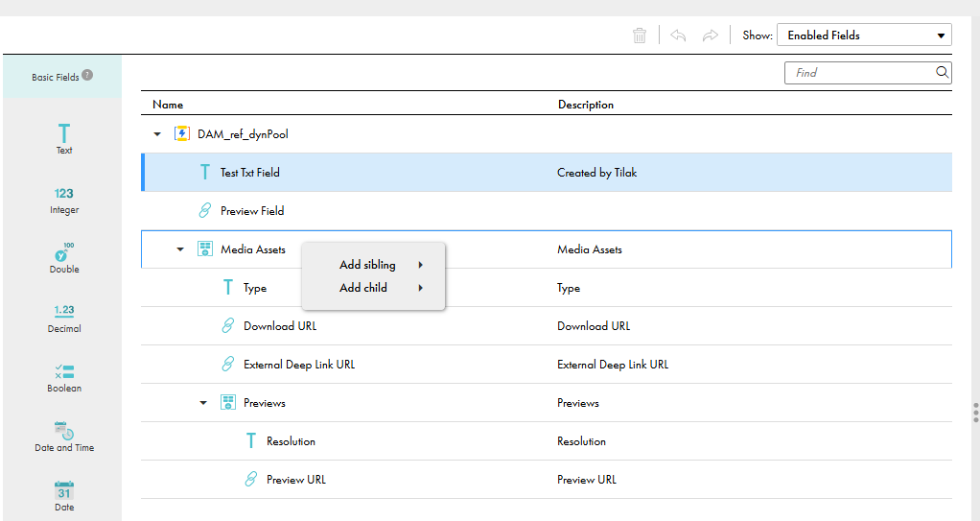Click the DAM_ref_dynPool lightning icon
Screen dimensions: 980x521
tap(182, 133)
